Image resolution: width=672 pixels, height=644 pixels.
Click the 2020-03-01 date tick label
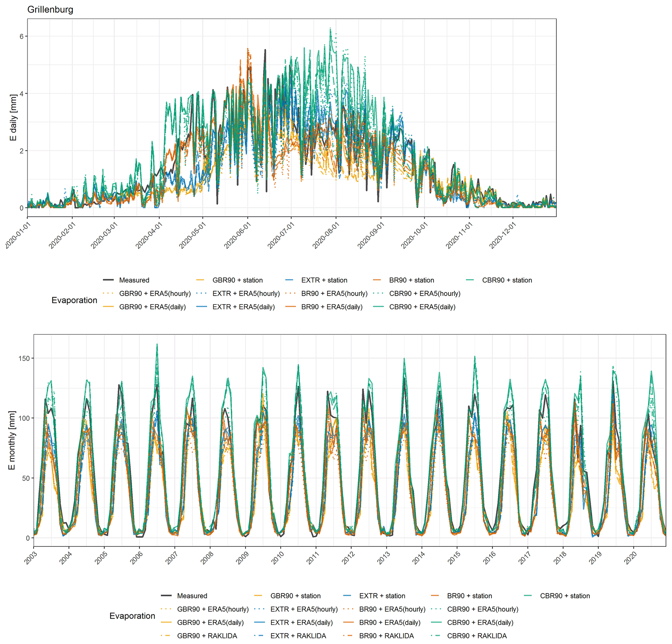pos(104,235)
